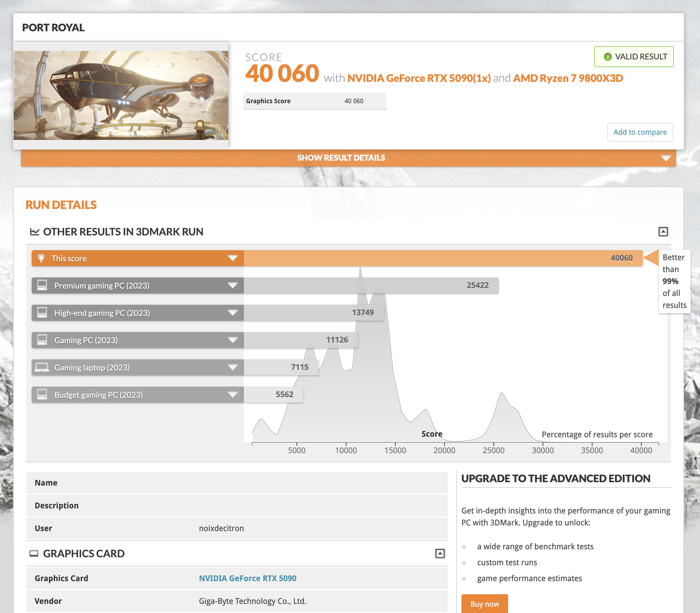Collapse the Graphics Card section
The image size is (700, 613).
[440, 554]
